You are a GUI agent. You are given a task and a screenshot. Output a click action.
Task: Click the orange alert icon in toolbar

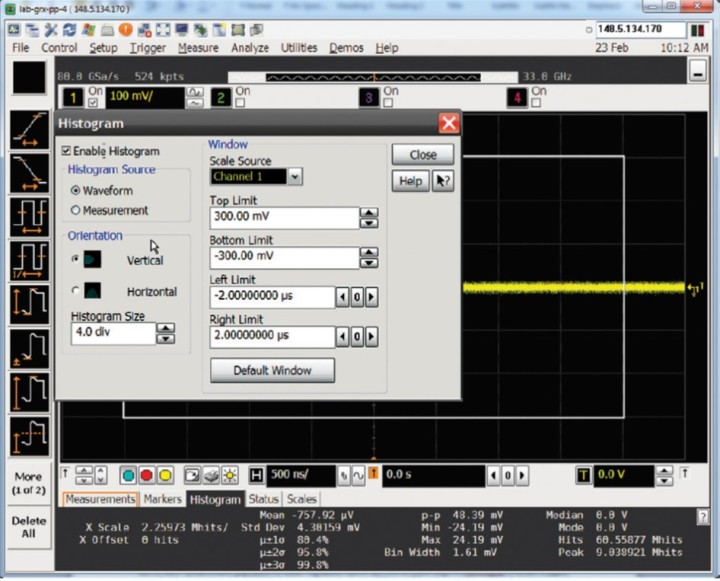125,30
